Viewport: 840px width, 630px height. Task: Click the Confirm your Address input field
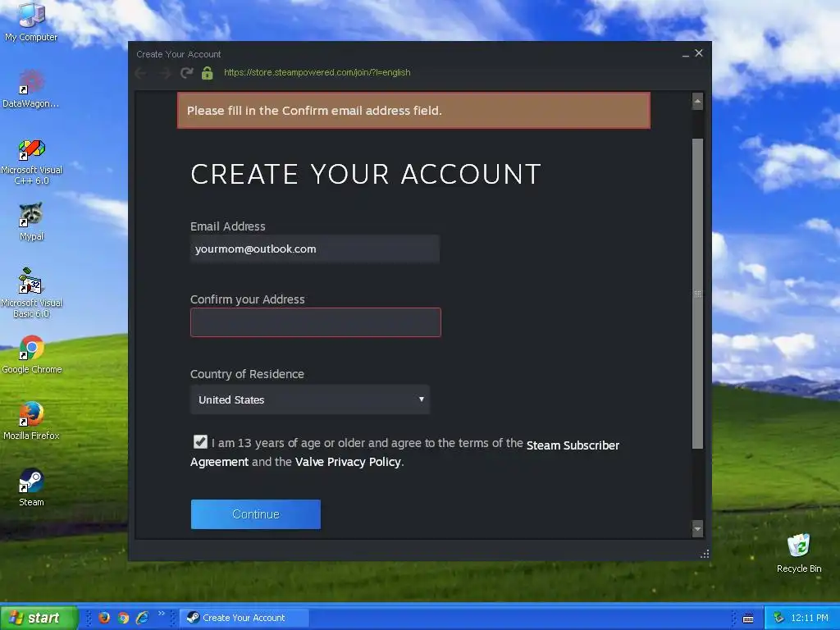[x=316, y=322]
